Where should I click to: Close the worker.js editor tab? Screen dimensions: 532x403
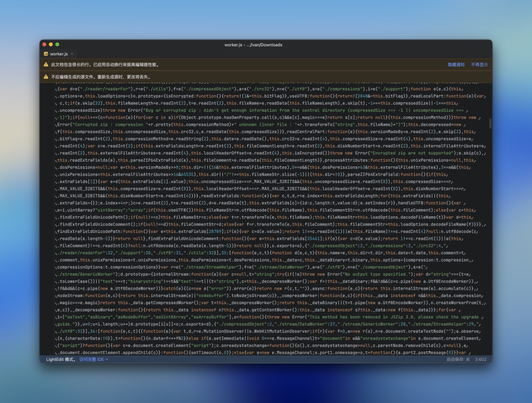tap(73, 54)
